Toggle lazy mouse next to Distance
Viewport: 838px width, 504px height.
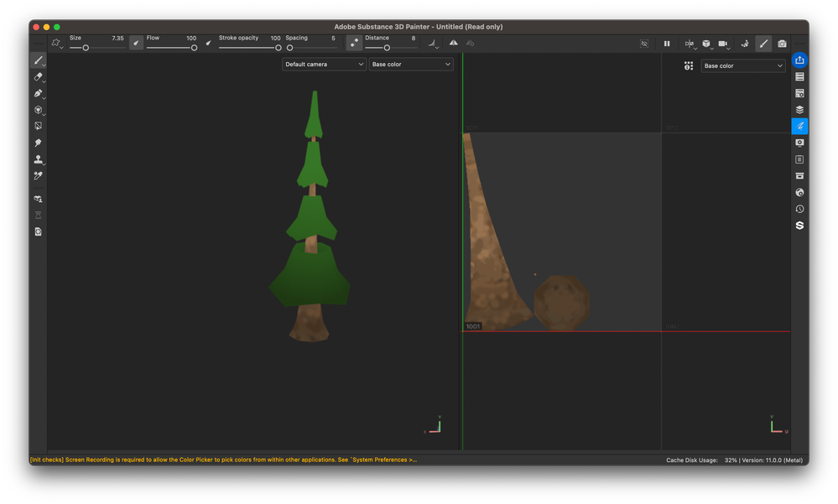pos(354,43)
